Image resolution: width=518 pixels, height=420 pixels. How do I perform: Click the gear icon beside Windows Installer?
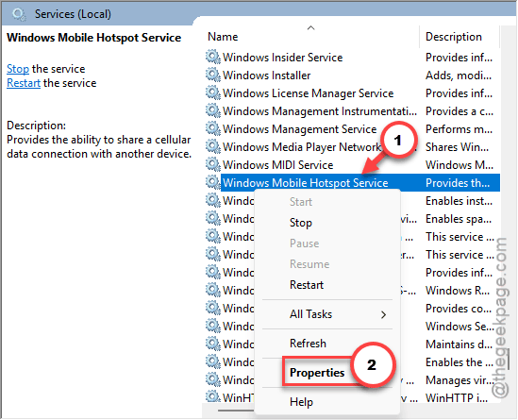pos(212,75)
